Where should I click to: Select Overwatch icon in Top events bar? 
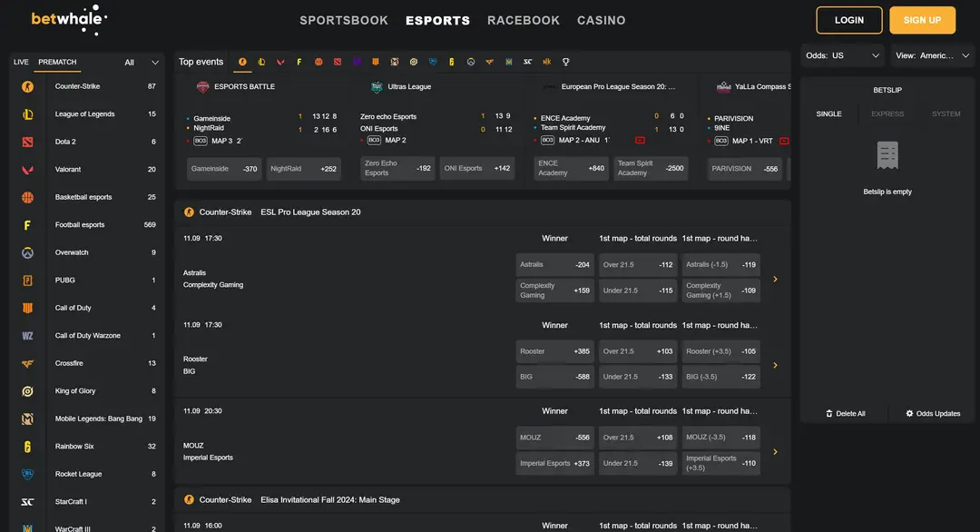click(x=471, y=62)
